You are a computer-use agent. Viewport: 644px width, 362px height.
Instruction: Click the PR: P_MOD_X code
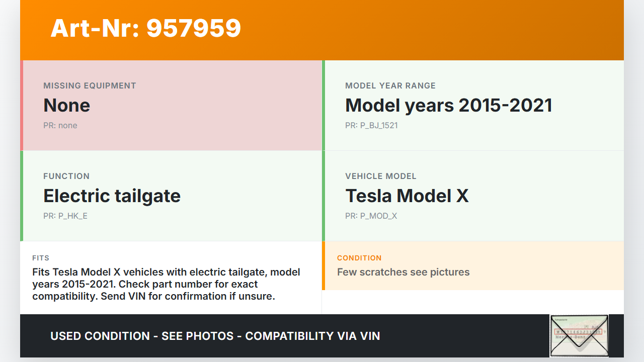(371, 216)
